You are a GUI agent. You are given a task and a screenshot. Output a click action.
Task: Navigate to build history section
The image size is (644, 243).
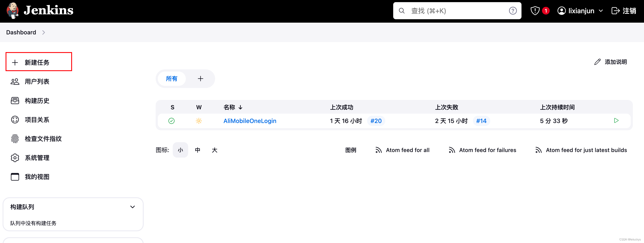37,101
